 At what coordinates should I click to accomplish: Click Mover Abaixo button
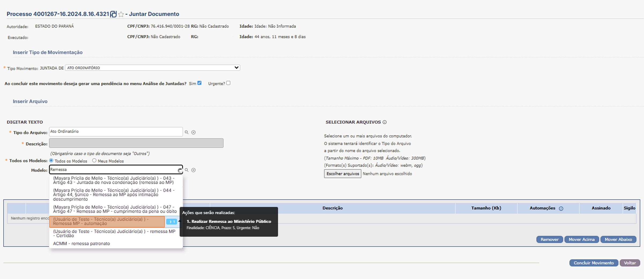coord(618,239)
